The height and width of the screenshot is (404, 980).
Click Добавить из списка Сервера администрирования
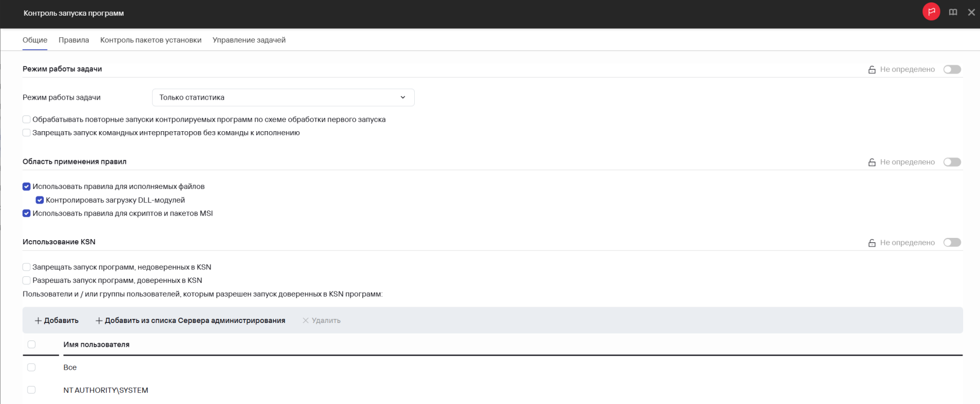[190, 321]
